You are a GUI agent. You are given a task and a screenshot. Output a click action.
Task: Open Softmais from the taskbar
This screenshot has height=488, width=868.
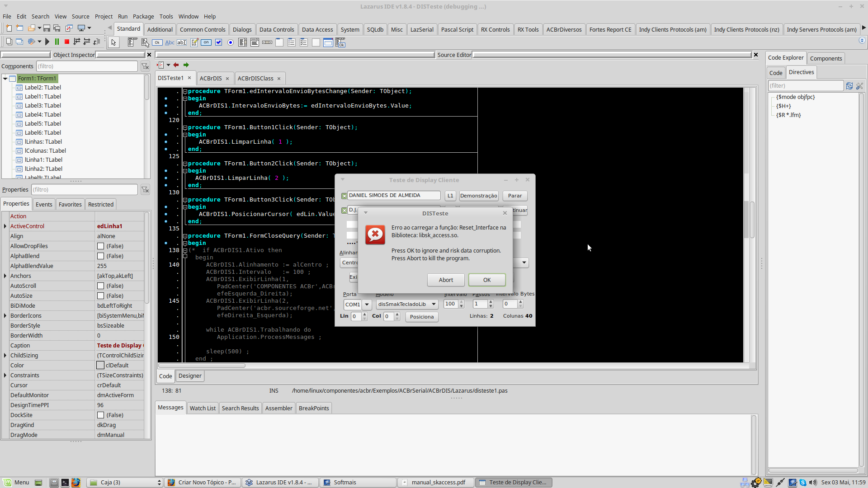click(358, 482)
